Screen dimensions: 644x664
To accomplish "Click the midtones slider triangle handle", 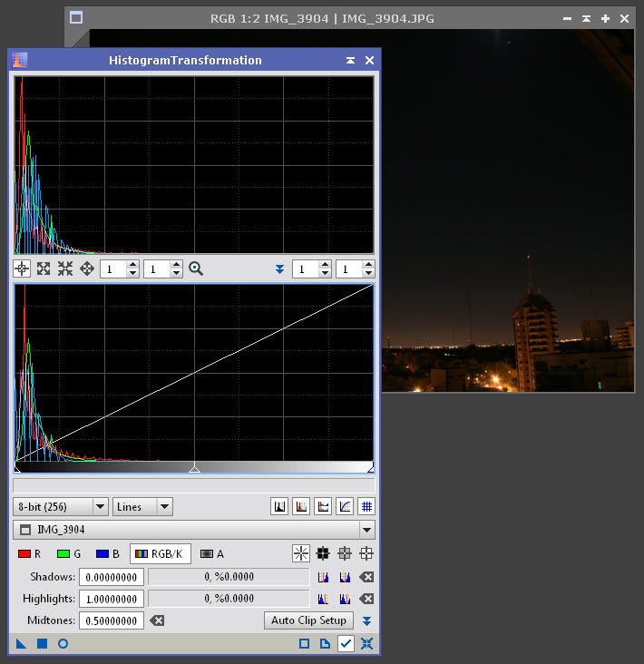I will [194, 469].
